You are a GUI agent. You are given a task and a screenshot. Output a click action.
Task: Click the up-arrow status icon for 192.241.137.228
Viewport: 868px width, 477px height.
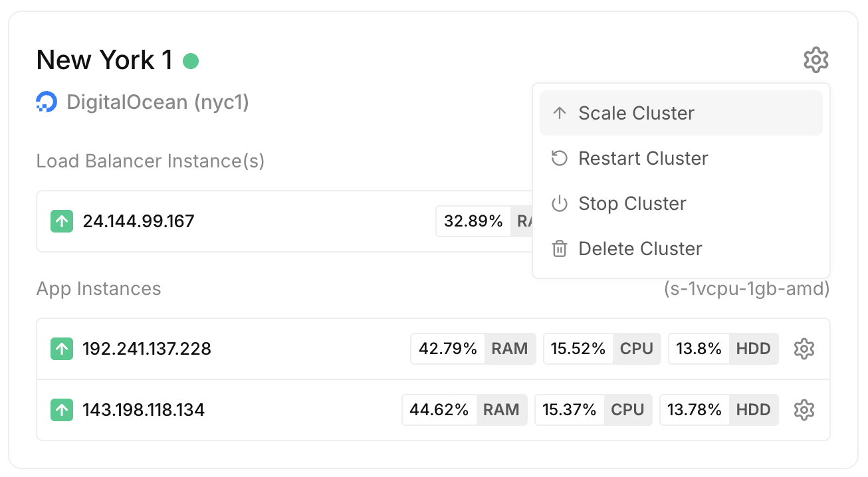pyautogui.click(x=62, y=349)
